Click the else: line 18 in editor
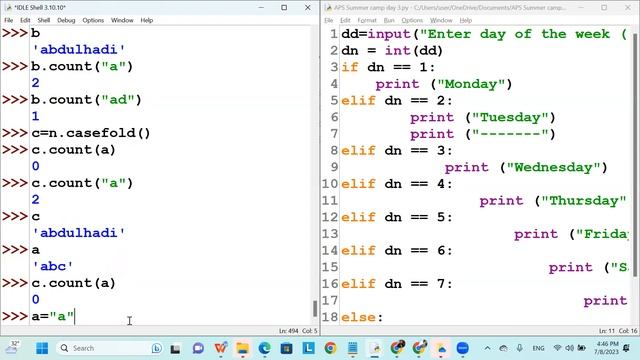Screen dimensions: 640x360 pos(362,317)
